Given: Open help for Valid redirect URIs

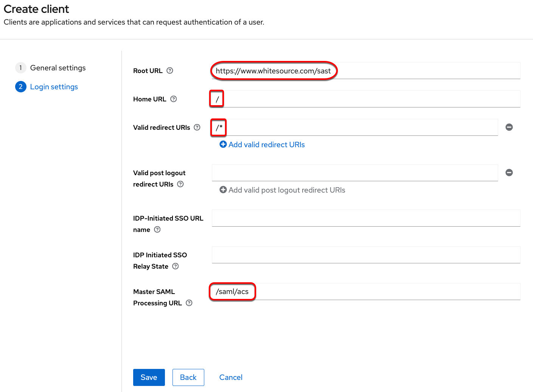Looking at the screenshot, I should 197,127.
